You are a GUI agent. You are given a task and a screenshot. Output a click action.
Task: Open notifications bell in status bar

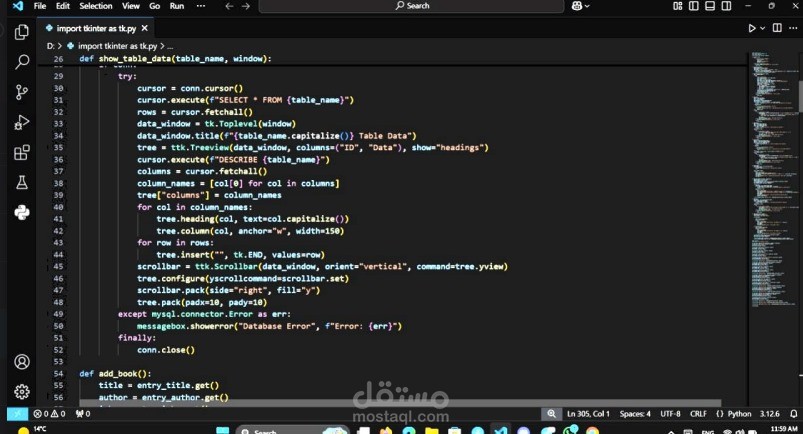(794, 414)
